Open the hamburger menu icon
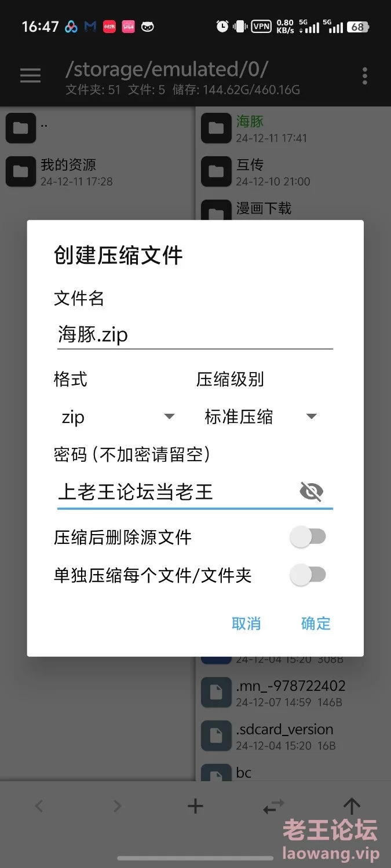The image size is (391, 868). click(30, 75)
